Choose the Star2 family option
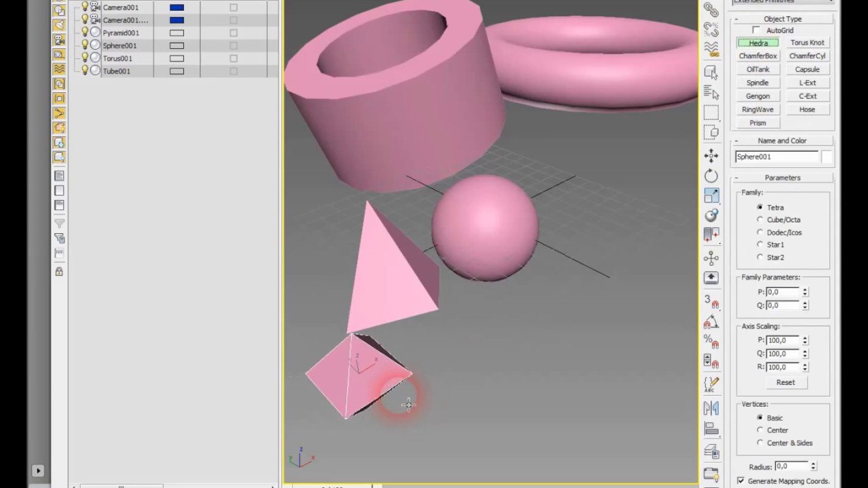This screenshot has width=868, height=488. tap(759, 257)
